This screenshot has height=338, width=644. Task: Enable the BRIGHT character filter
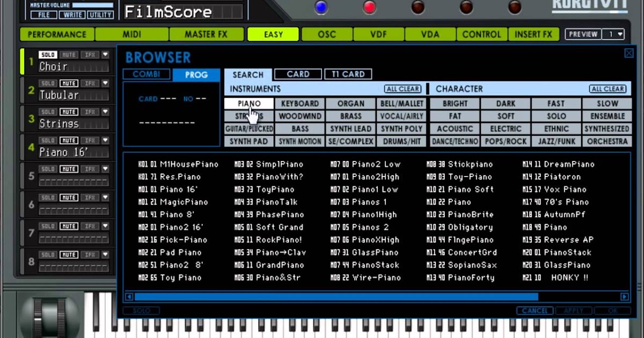455,104
